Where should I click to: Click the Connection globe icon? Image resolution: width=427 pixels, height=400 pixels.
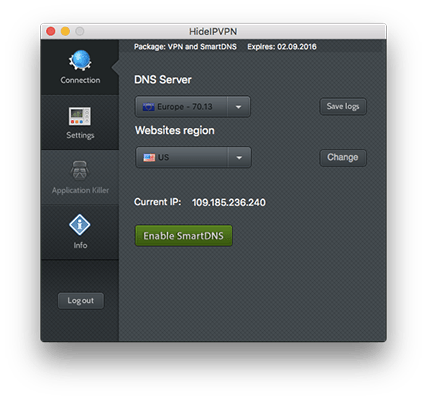click(x=80, y=60)
